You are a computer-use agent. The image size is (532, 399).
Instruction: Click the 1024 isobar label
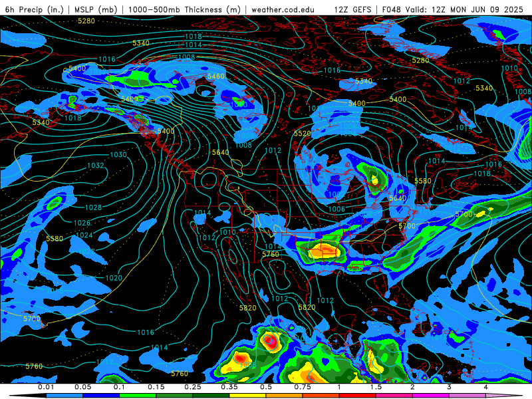tap(84, 235)
